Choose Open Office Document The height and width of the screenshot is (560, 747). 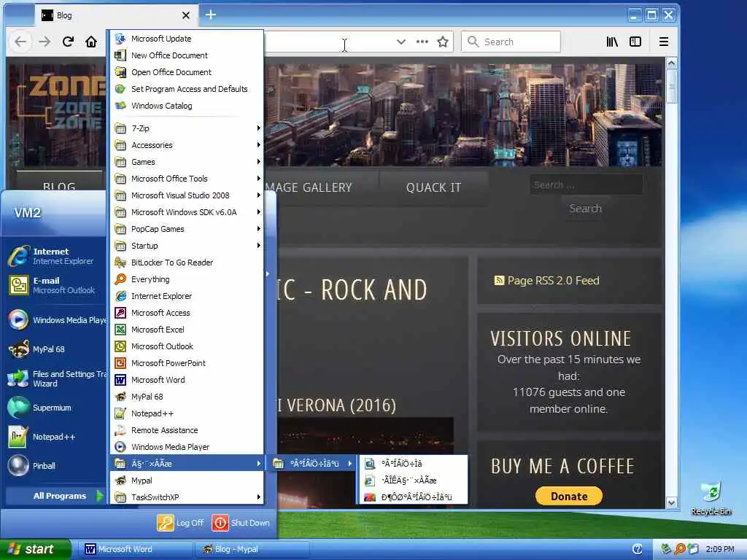click(187, 72)
